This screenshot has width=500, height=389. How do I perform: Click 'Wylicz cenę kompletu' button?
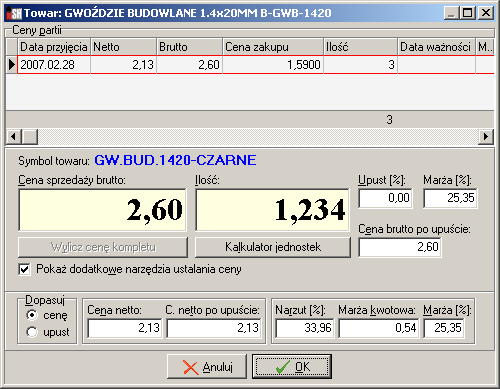coord(103,247)
